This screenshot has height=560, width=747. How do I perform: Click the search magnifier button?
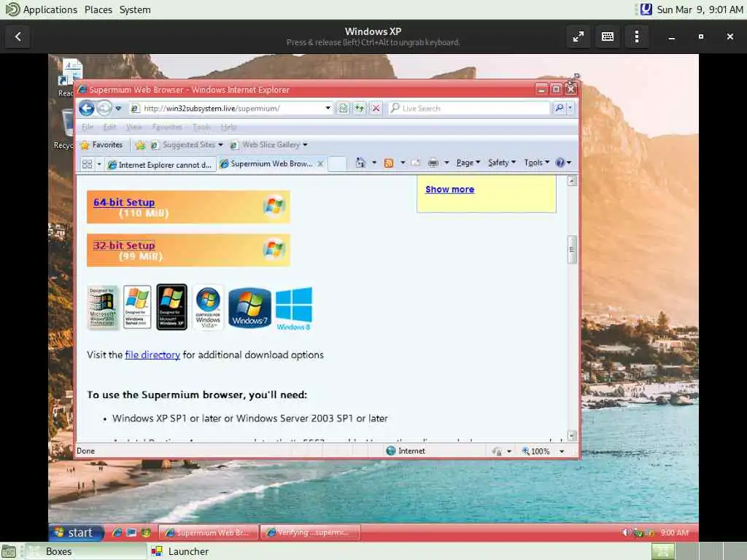tap(559, 109)
